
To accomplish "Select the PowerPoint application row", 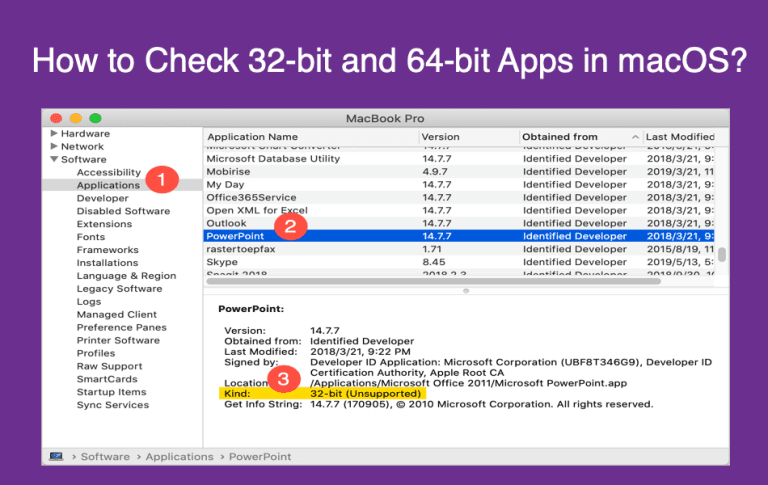I will (x=458, y=236).
